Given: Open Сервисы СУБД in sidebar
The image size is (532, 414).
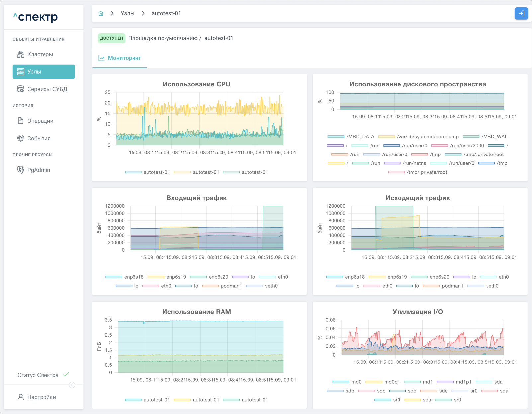Looking at the screenshot, I should click(x=47, y=89).
